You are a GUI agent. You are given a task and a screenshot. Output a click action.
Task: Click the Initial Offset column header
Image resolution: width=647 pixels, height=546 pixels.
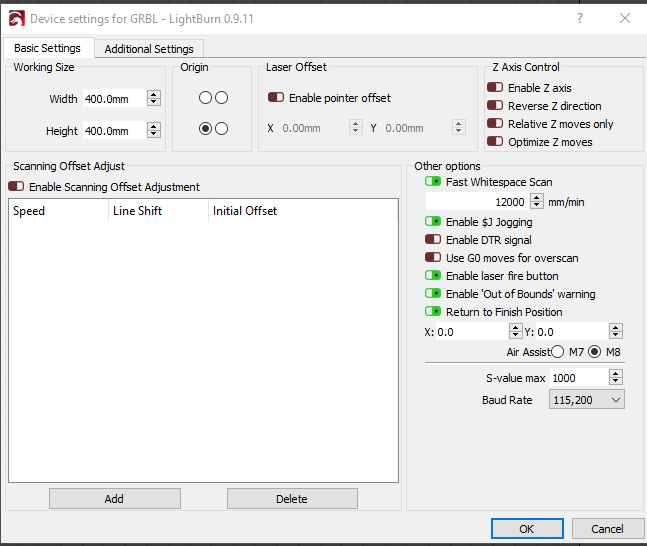[x=303, y=211]
